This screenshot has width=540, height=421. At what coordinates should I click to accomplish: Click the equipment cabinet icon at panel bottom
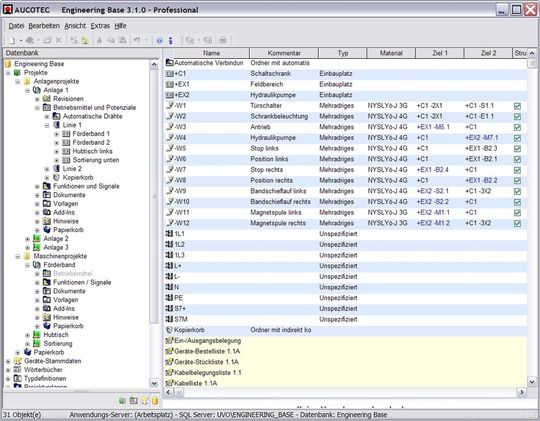[x=134, y=401]
